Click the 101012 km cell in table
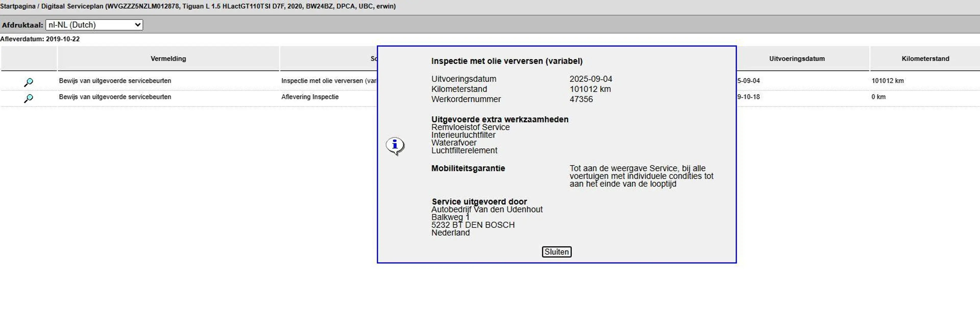Image resolution: width=980 pixels, height=320 pixels. [887, 81]
